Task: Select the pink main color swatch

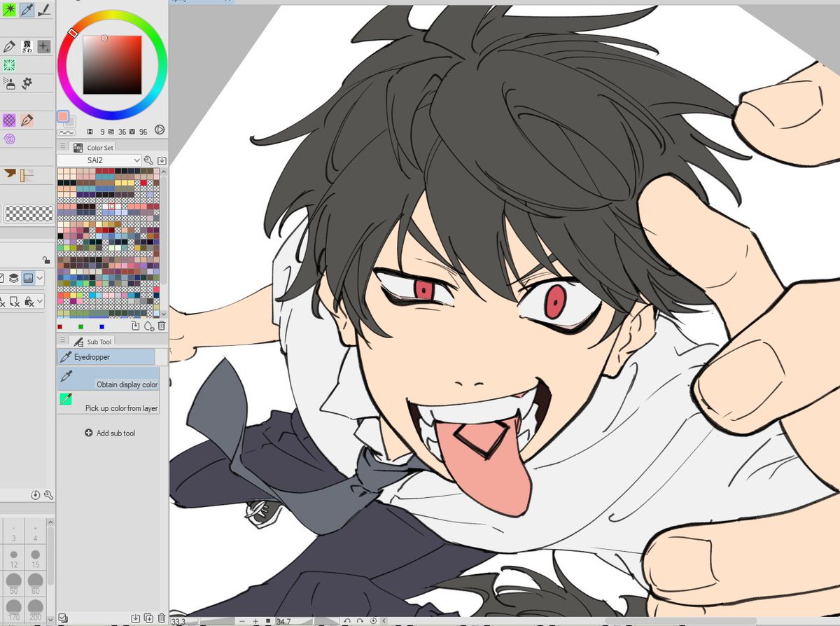Action: click(63, 116)
